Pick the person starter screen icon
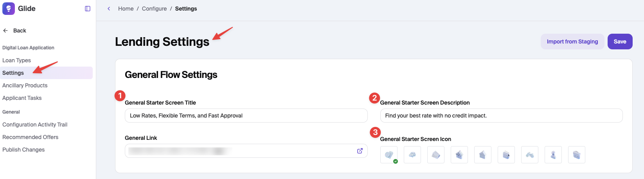 point(553,155)
